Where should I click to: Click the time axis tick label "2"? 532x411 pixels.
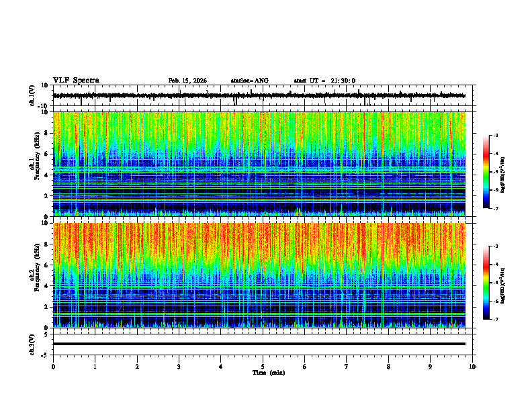click(x=137, y=367)
